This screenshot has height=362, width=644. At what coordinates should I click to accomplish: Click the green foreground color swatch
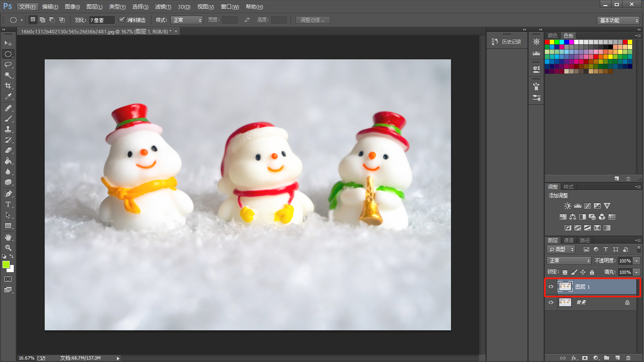click(x=6, y=264)
